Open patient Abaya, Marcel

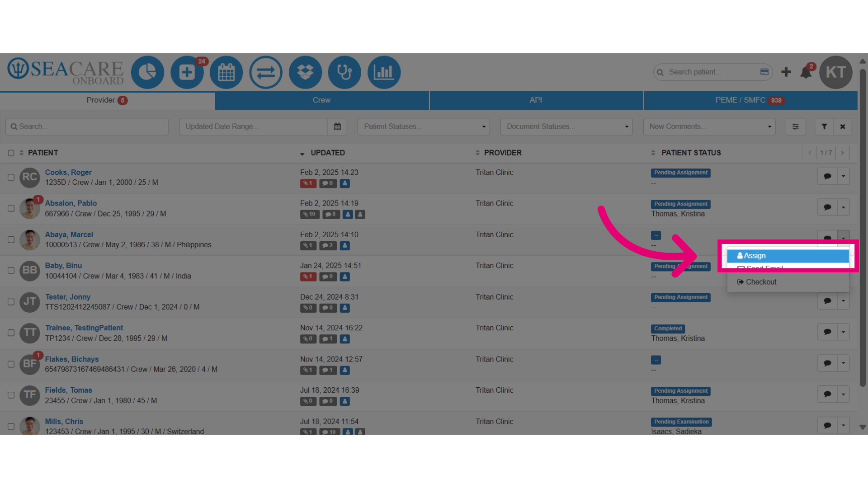(69, 235)
